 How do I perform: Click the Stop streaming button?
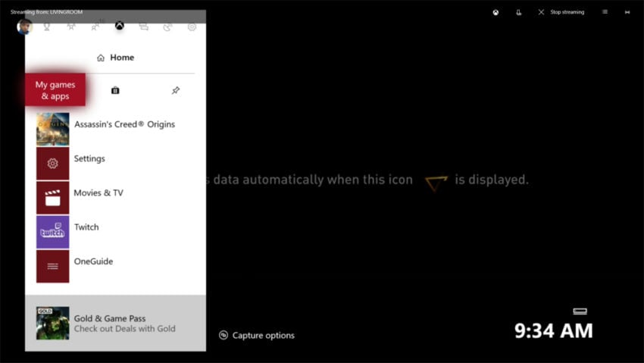pyautogui.click(x=561, y=12)
